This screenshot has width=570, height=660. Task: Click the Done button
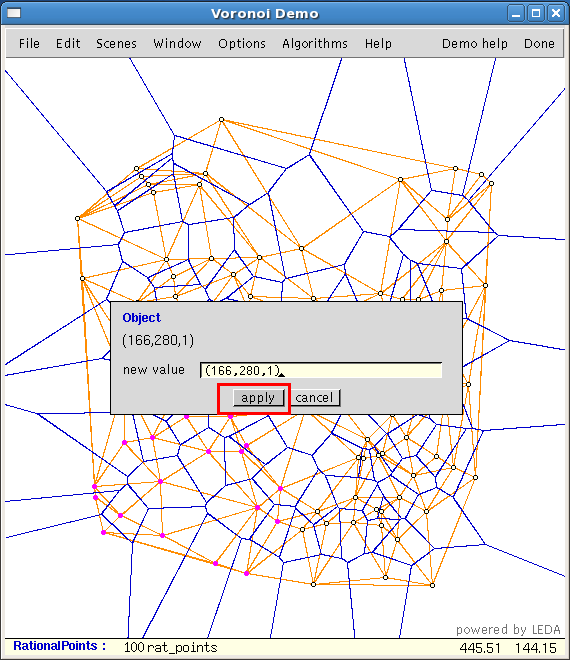point(539,43)
